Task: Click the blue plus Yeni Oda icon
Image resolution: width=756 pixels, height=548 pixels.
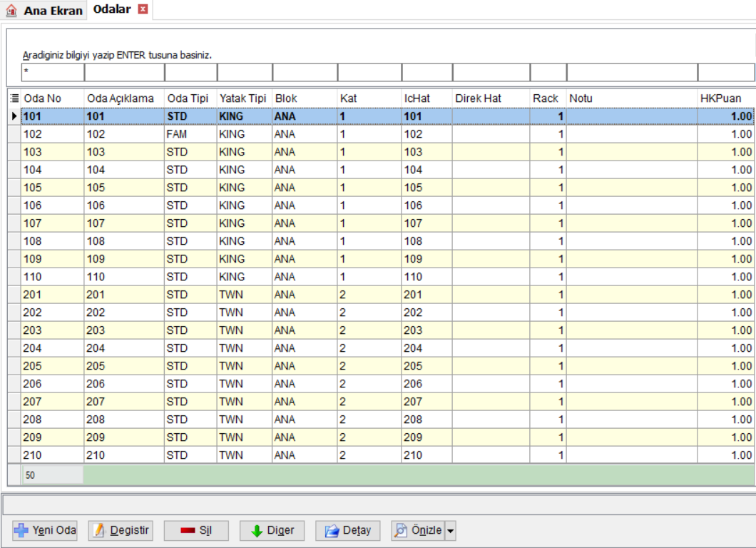Action: (x=21, y=531)
